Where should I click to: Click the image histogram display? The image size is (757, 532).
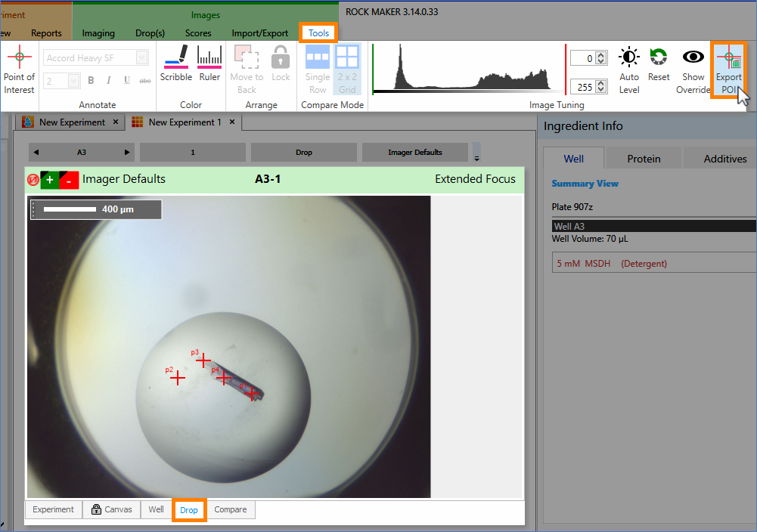[x=468, y=69]
